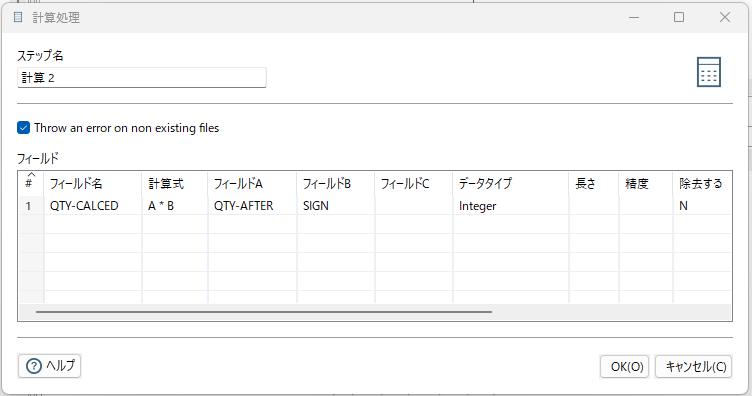
Task: Click the キャンセル(C) button
Action: pyautogui.click(x=693, y=367)
